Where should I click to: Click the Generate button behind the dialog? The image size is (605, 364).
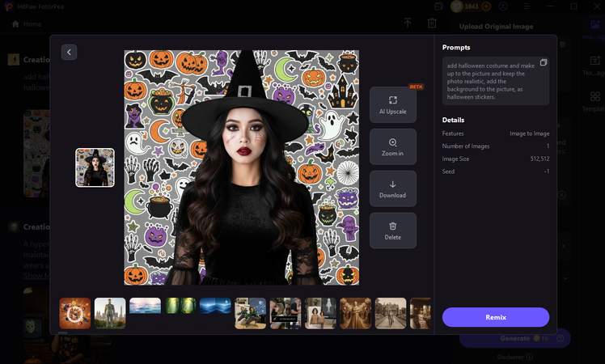tap(514, 338)
